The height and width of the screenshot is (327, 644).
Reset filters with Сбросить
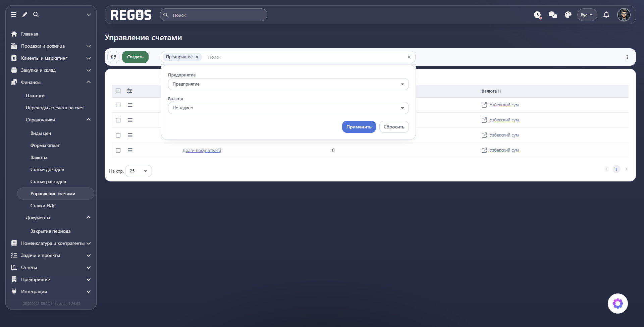point(394,127)
